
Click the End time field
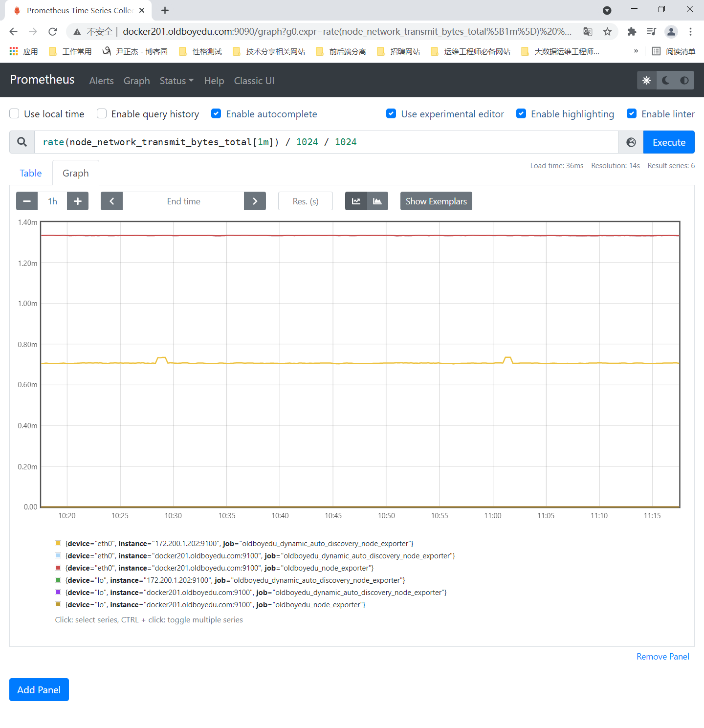pos(183,201)
